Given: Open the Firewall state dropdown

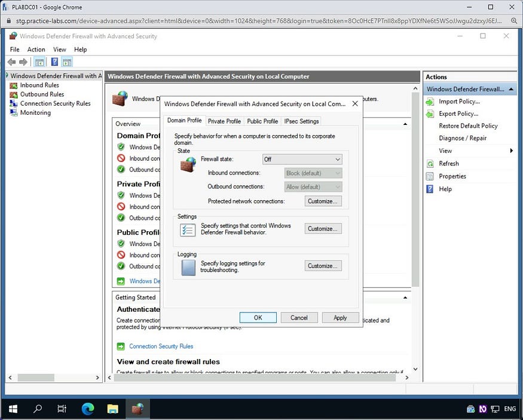Looking at the screenshot, I should 302,160.
